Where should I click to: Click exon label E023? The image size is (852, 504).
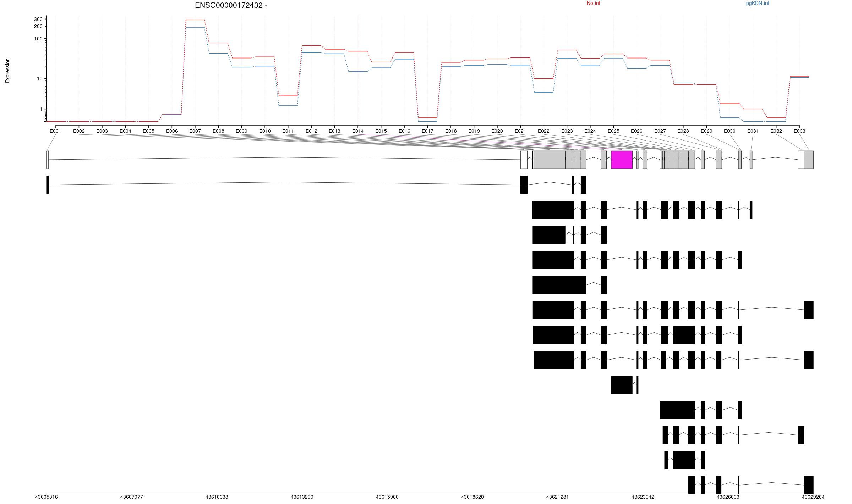(567, 131)
